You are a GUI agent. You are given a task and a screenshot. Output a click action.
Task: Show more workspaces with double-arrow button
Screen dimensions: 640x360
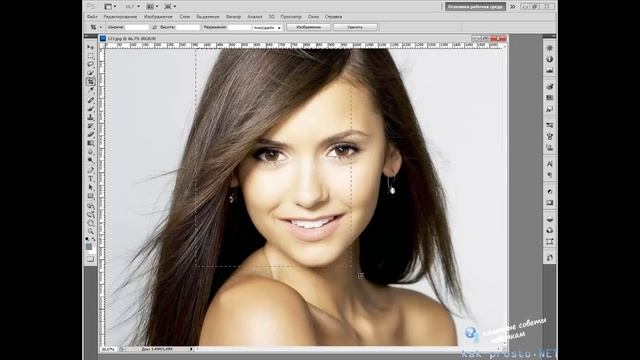pyautogui.click(x=513, y=7)
